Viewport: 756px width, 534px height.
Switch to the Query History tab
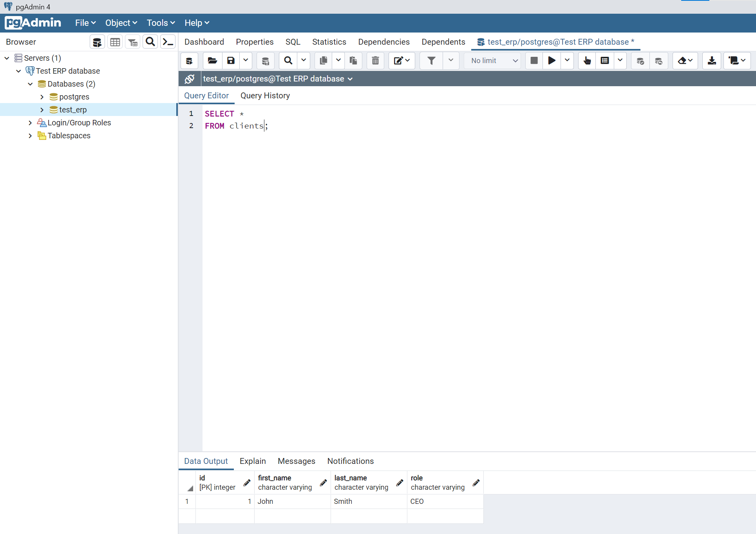(265, 96)
